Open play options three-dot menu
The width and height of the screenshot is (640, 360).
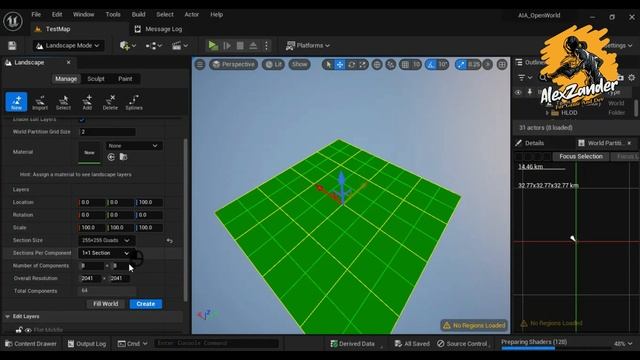pos(267,46)
